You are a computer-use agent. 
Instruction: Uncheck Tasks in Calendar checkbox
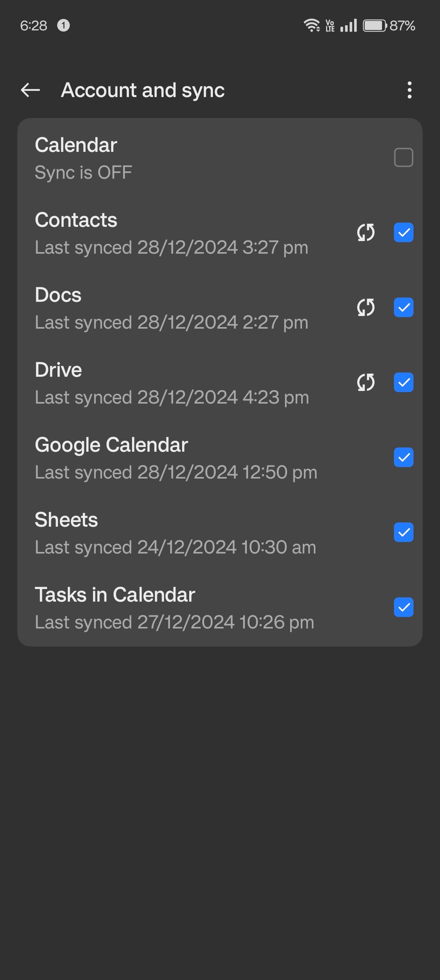coord(403,607)
